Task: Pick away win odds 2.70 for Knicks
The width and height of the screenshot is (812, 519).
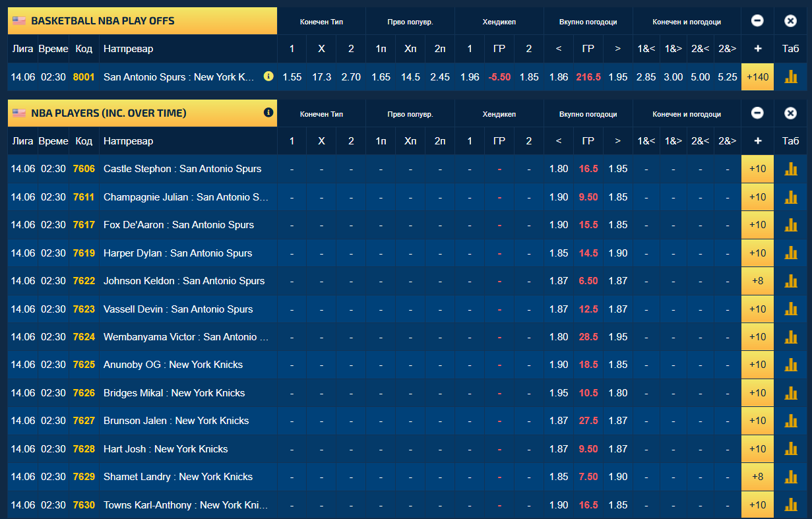Action: point(351,77)
